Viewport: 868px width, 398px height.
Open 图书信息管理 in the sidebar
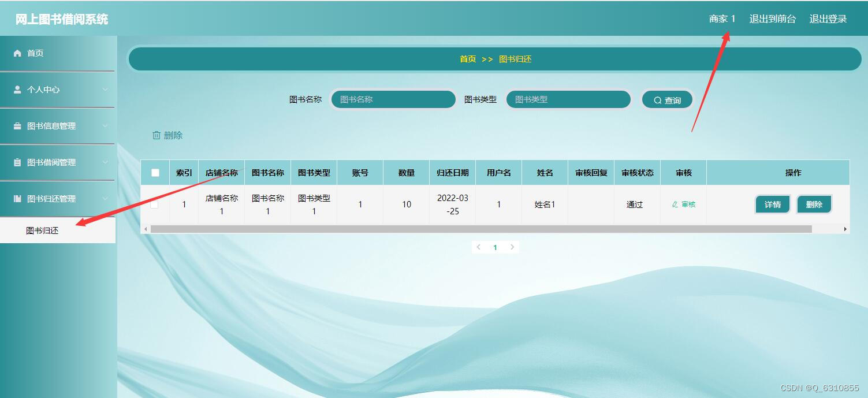58,126
